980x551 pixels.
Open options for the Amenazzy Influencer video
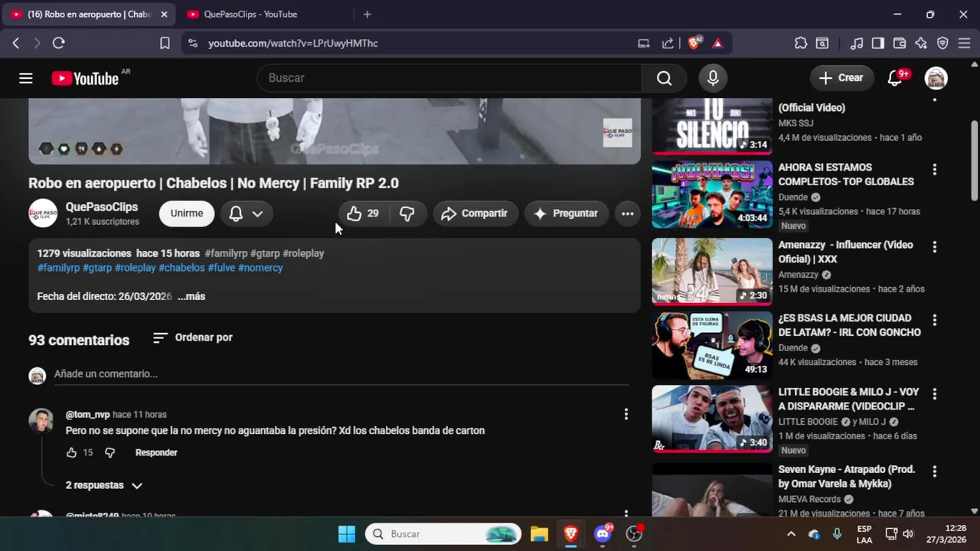pyautogui.click(x=934, y=246)
